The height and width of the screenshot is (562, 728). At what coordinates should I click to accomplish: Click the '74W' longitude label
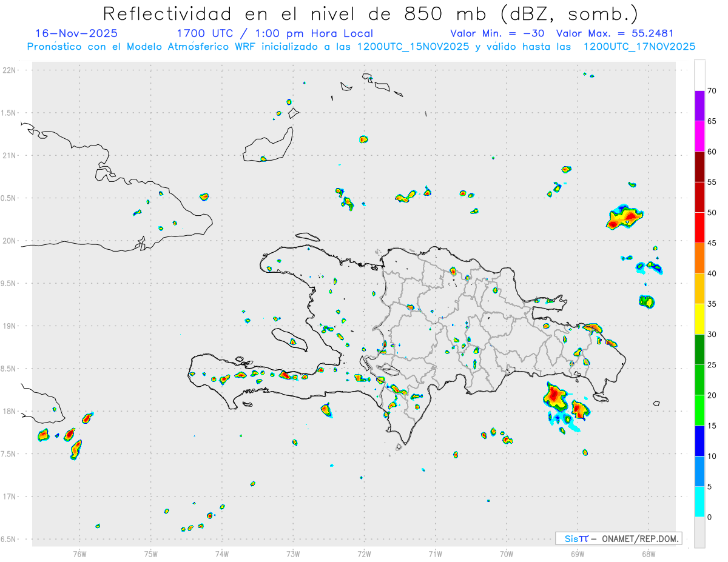click(222, 554)
